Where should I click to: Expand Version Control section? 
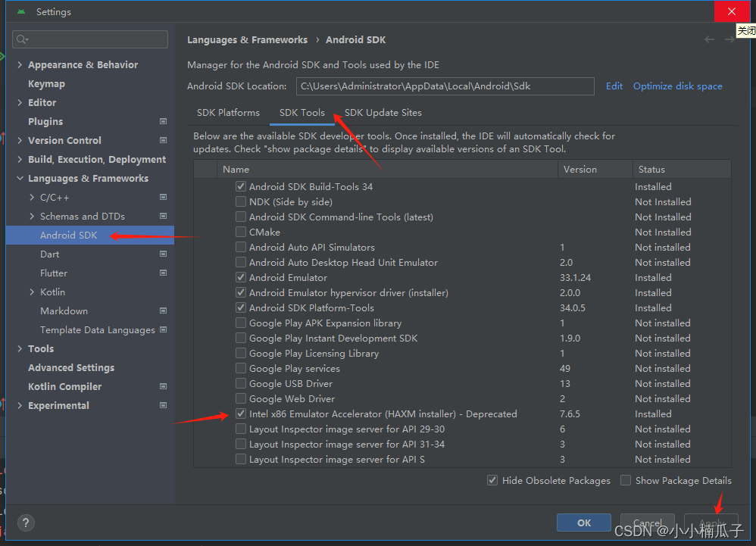pyautogui.click(x=20, y=140)
